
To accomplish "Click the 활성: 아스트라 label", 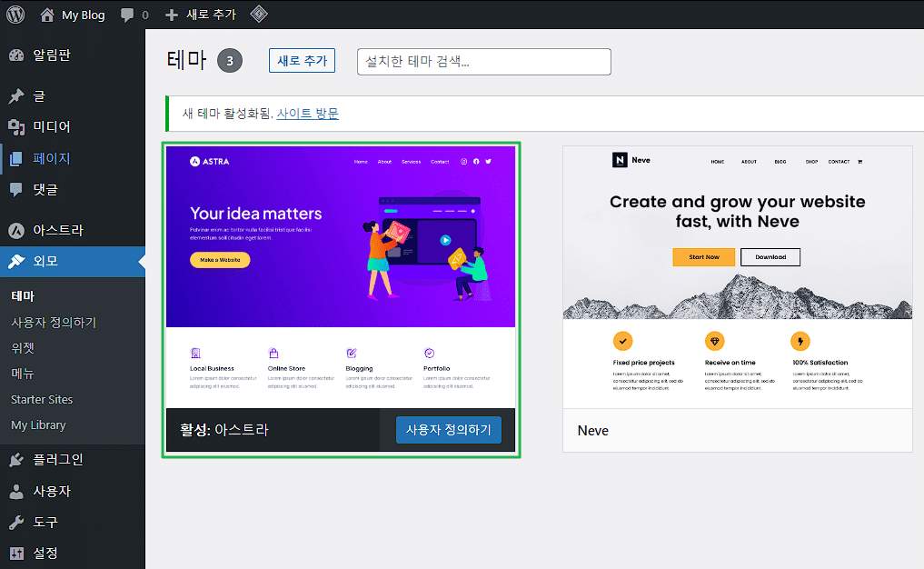I will click(x=224, y=430).
